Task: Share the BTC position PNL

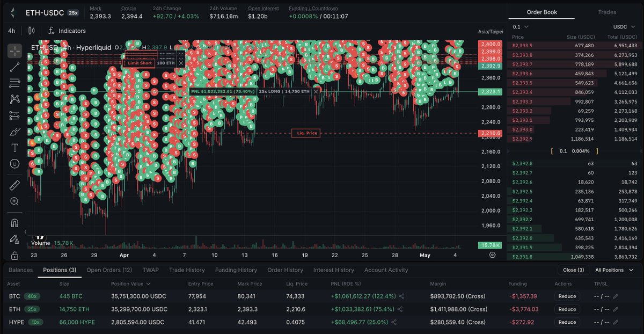Action: tap(401, 296)
